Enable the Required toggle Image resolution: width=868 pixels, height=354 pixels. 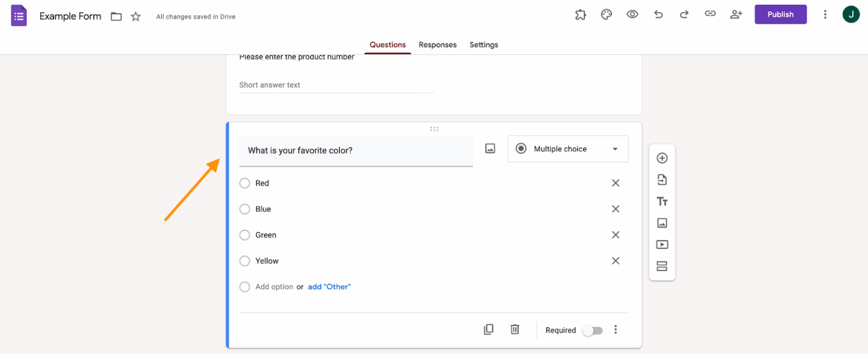(592, 330)
